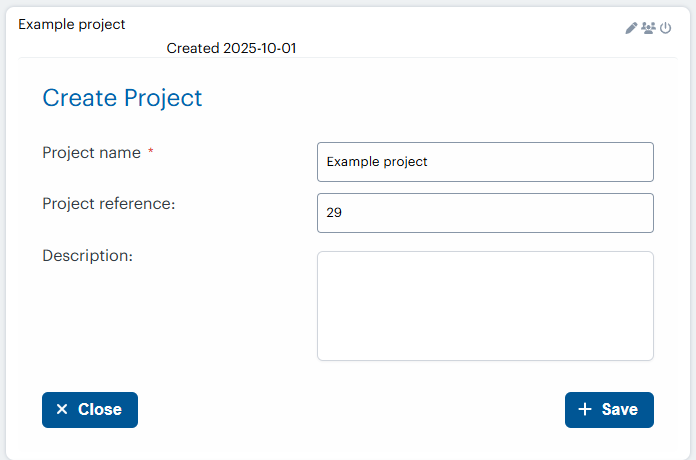The height and width of the screenshot is (460, 696).
Task: Open the project users group icon
Action: tap(648, 28)
